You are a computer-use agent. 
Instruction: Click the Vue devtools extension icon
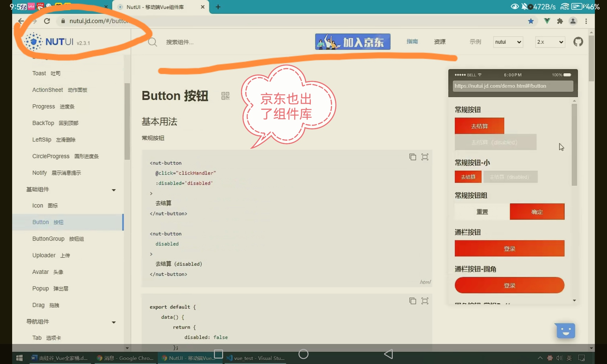click(x=547, y=21)
